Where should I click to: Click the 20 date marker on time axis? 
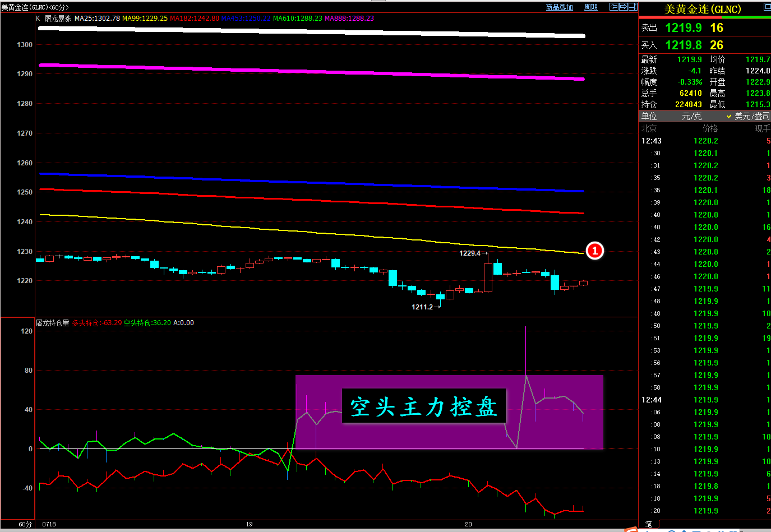468,524
